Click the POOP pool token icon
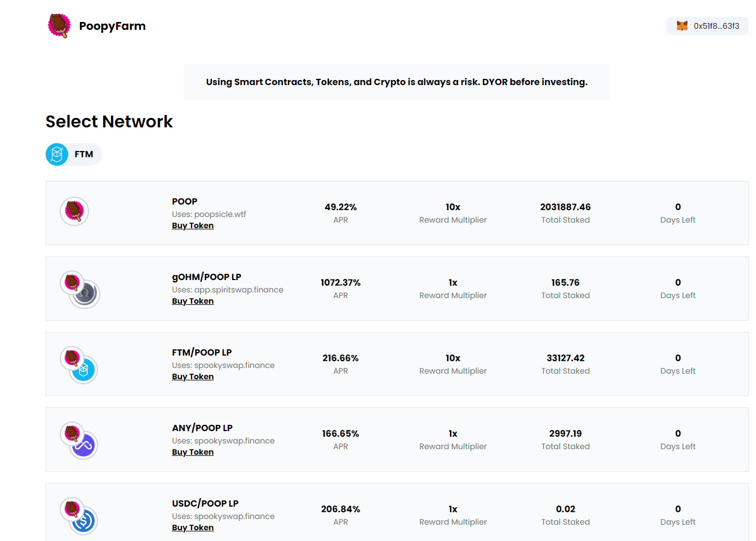 74,211
